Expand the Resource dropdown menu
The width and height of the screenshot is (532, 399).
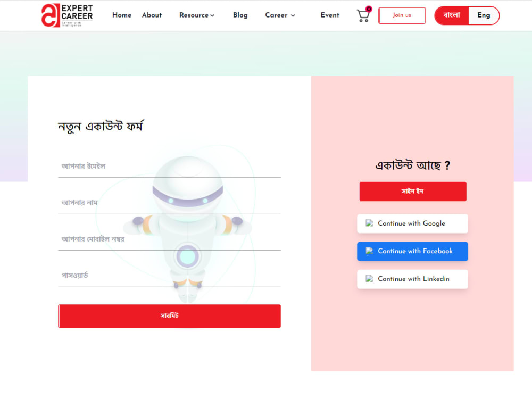[x=197, y=15]
